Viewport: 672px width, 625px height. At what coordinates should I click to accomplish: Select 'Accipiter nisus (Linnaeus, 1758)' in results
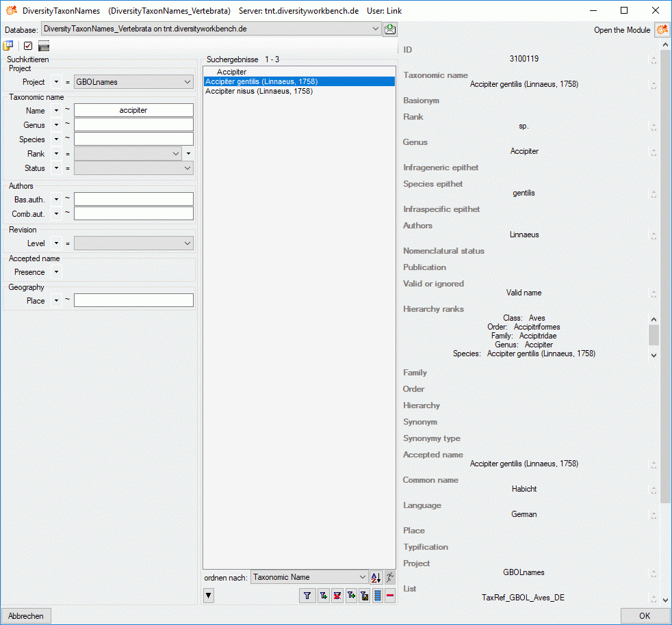259,91
